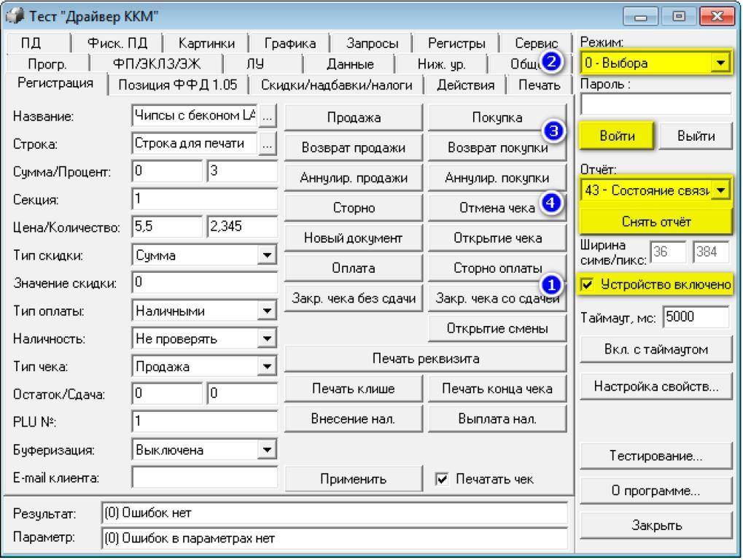Open the Буферизация dropdown
The image size is (743, 560).
pos(268,450)
